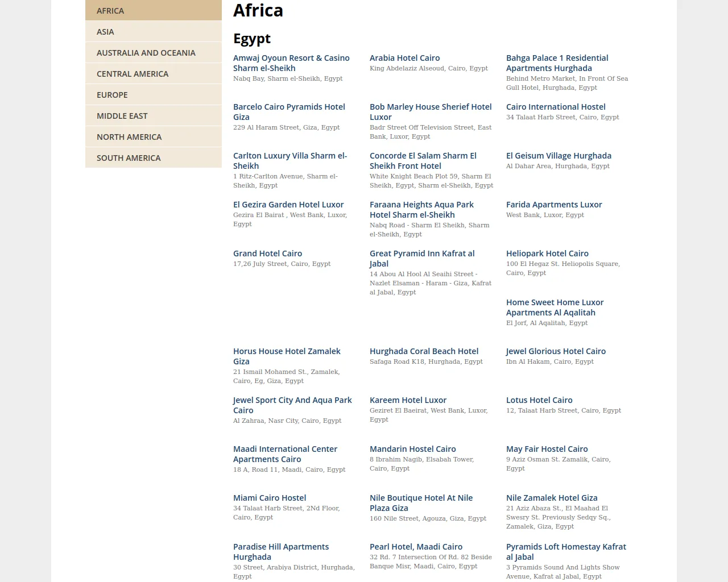This screenshot has height=582, width=728.
Task: Go to Central America region
Action: click(x=154, y=74)
